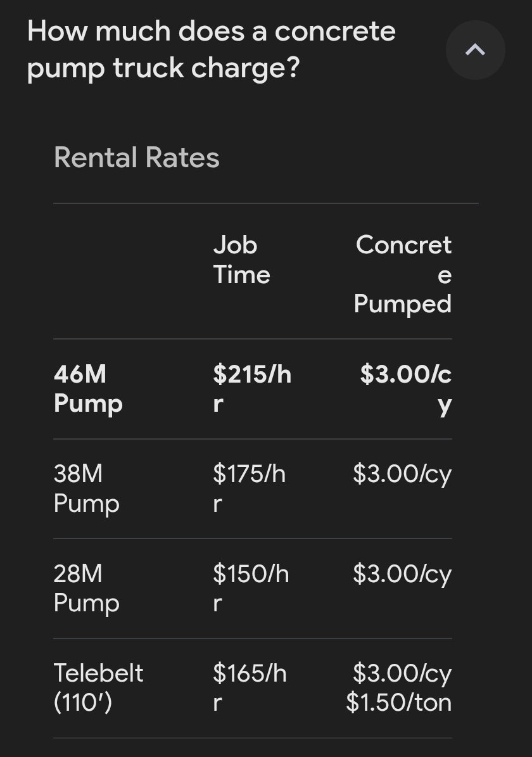Click the Concrete Pumped column header
The width and height of the screenshot is (532, 757).
point(403,274)
